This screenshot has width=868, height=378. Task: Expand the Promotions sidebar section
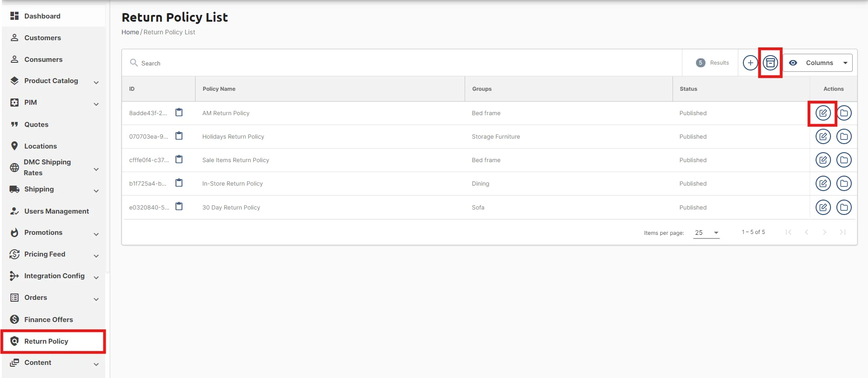[x=54, y=233]
